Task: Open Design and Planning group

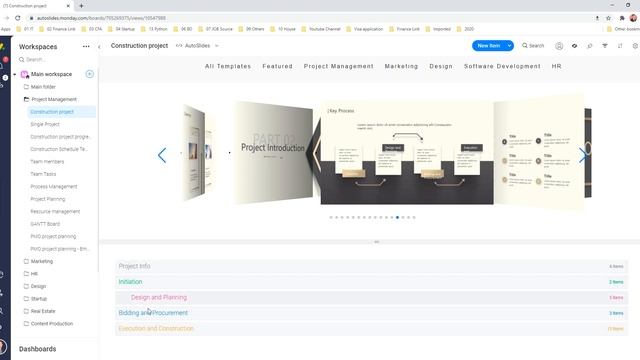Action: [x=371, y=298]
